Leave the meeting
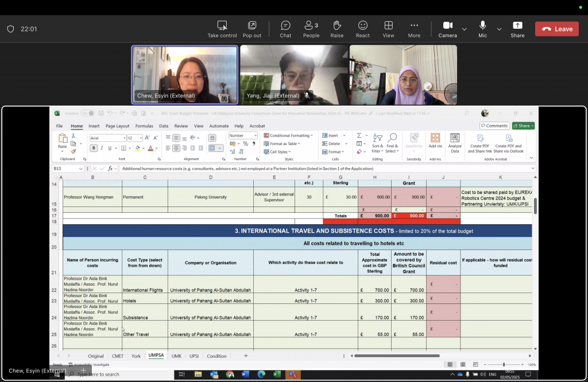 pyautogui.click(x=557, y=29)
